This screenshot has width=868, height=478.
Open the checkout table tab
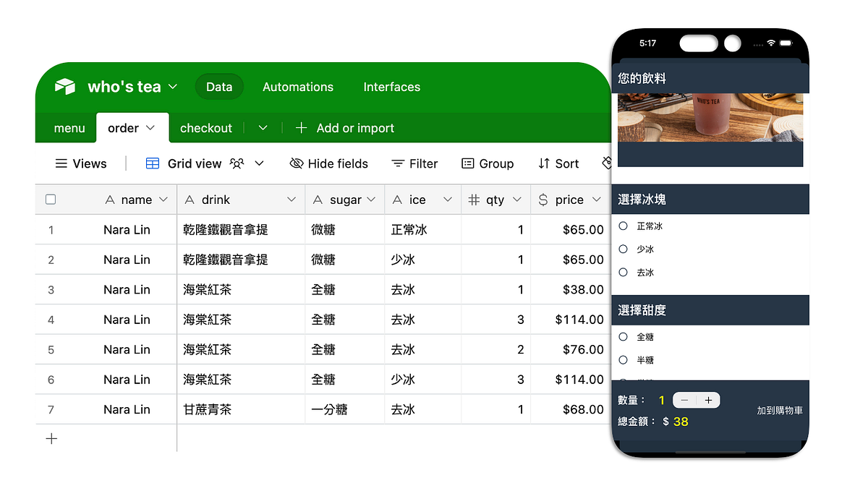pyautogui.click(x=206, y=128)
